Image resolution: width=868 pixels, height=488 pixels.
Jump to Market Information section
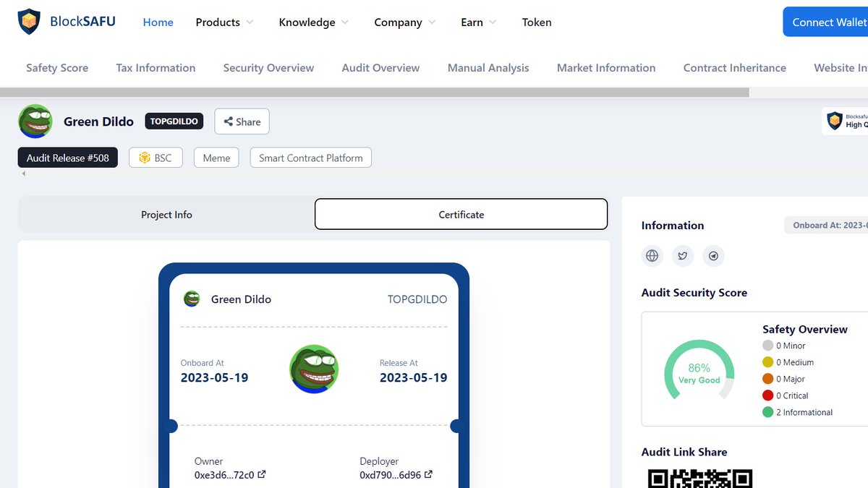[x=606, y=68]
